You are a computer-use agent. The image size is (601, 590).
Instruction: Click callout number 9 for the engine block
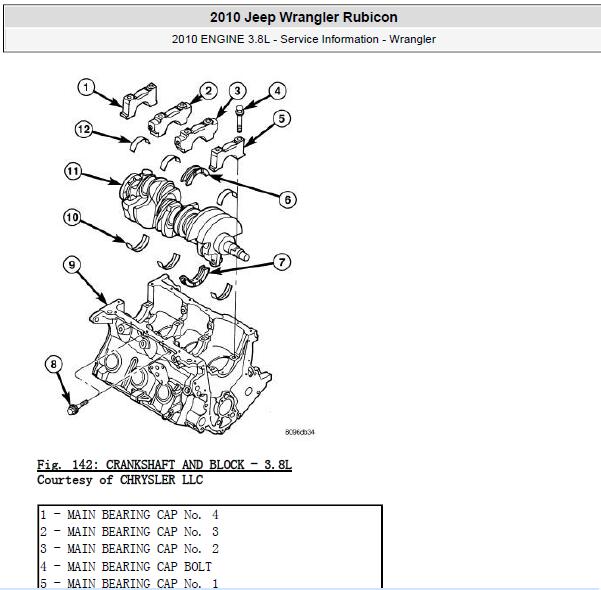pyautogui.click(x=72, y=265)
